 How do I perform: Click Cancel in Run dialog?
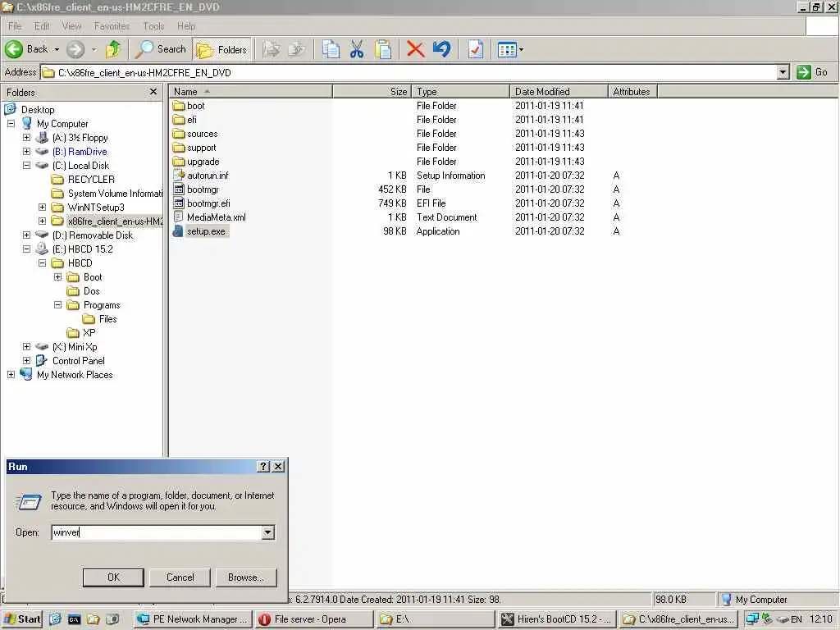[180, 577]
